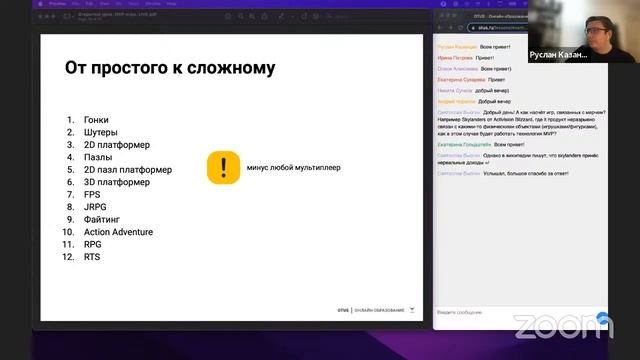Toggle the Preview sidebar view button
Viewport: 640px width, 360px height.
(x=67, y=16)
